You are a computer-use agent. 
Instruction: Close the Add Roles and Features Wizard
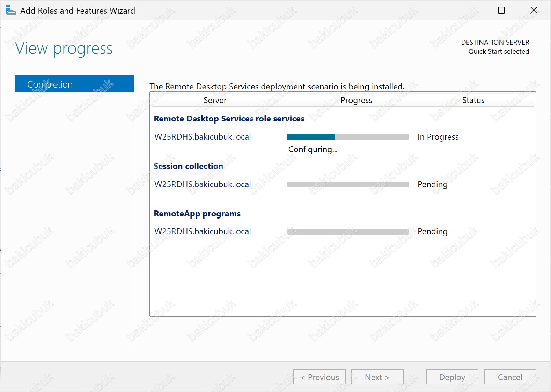coord(534,10)
